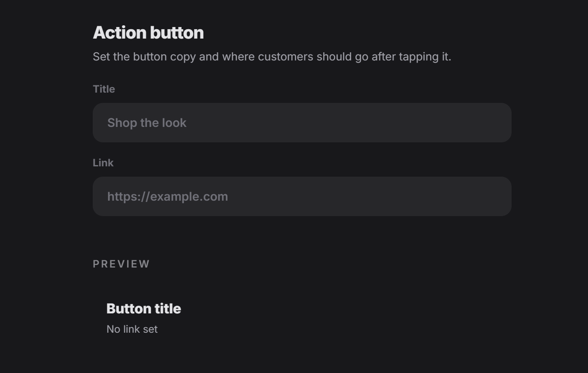588x373 pixels.
Task: Click empty right side of Title field
Action: click(386, 123)
